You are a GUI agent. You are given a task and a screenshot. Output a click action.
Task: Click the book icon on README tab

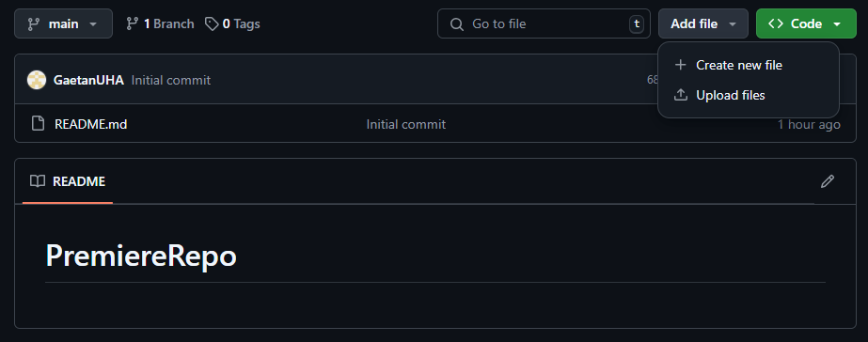pos(37,181)
